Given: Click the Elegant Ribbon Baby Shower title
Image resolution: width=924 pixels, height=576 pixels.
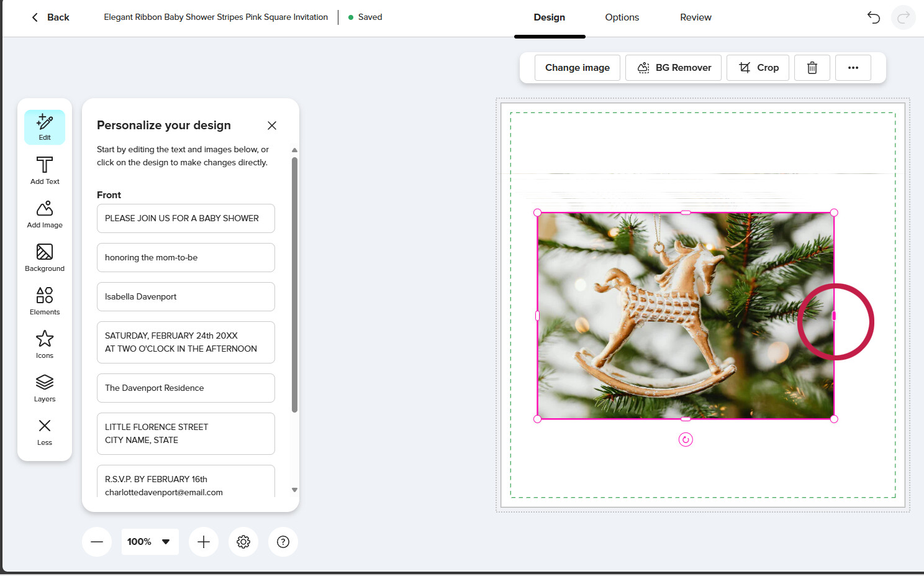Looking at the screenshot, I should click(215, 17).
